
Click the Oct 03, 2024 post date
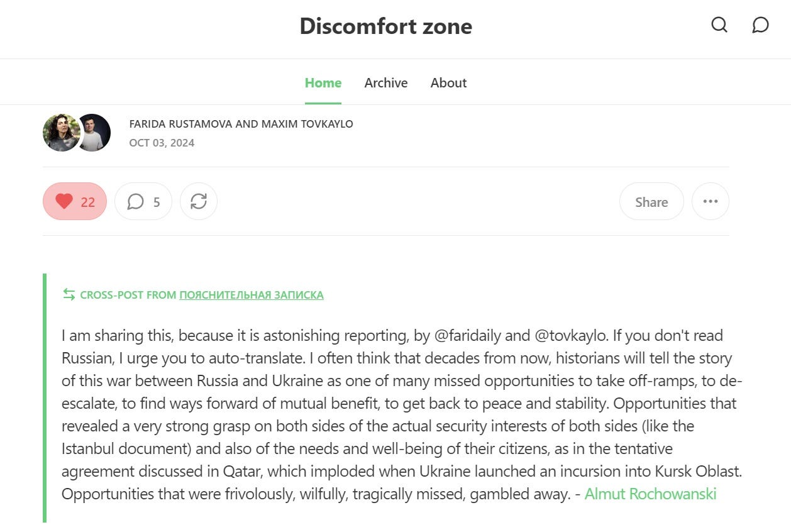(x=162, y=143)
